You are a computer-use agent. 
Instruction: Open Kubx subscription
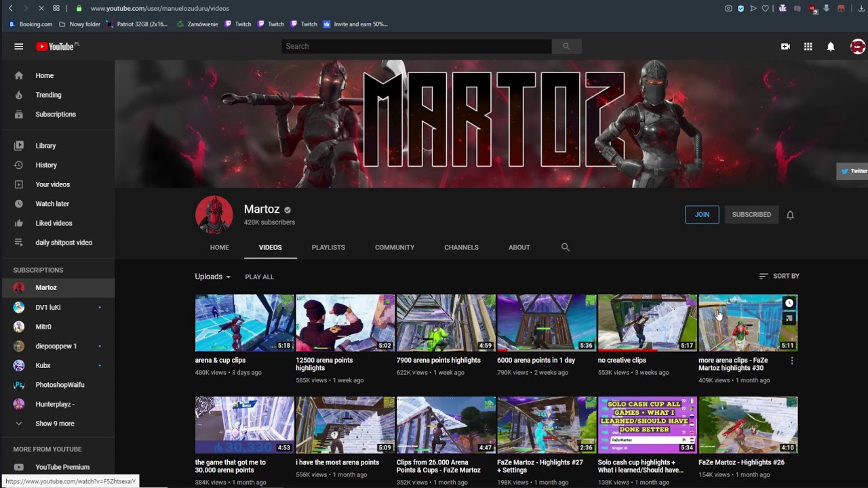pyautogui.click(x=58, y=365)
